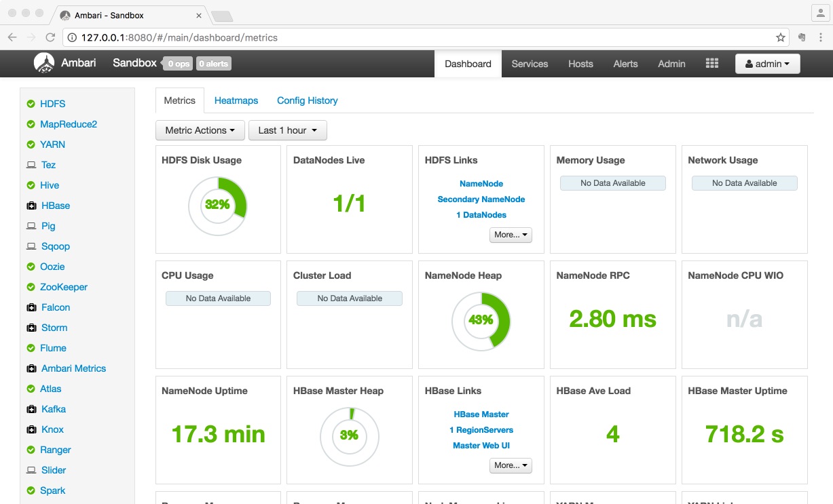Click the Ambari logo icon

point(44,63)
